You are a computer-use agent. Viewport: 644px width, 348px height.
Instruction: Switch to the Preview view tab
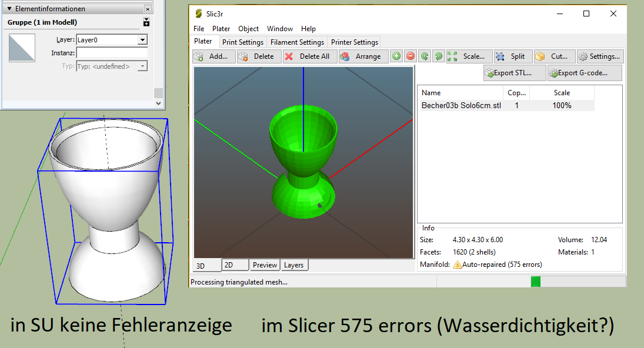point(265,265)
